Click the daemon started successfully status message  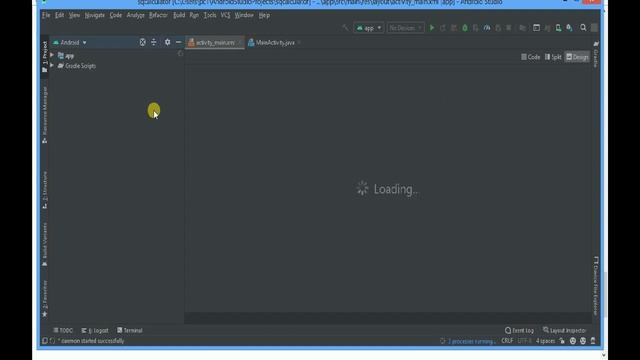tap(91, 341)
